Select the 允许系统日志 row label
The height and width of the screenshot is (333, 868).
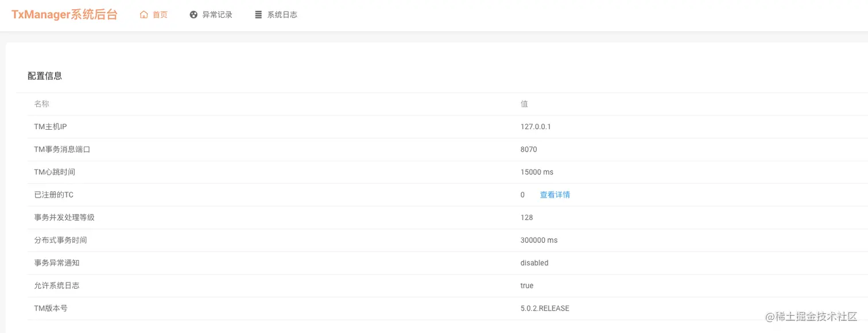(x=56, y=285)
